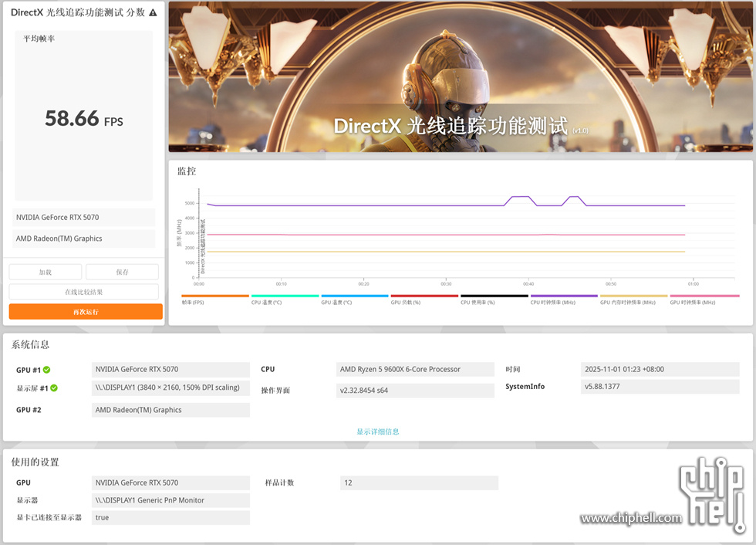Click the green check icon next to 显示屏 #1

(x=54, y=388)
